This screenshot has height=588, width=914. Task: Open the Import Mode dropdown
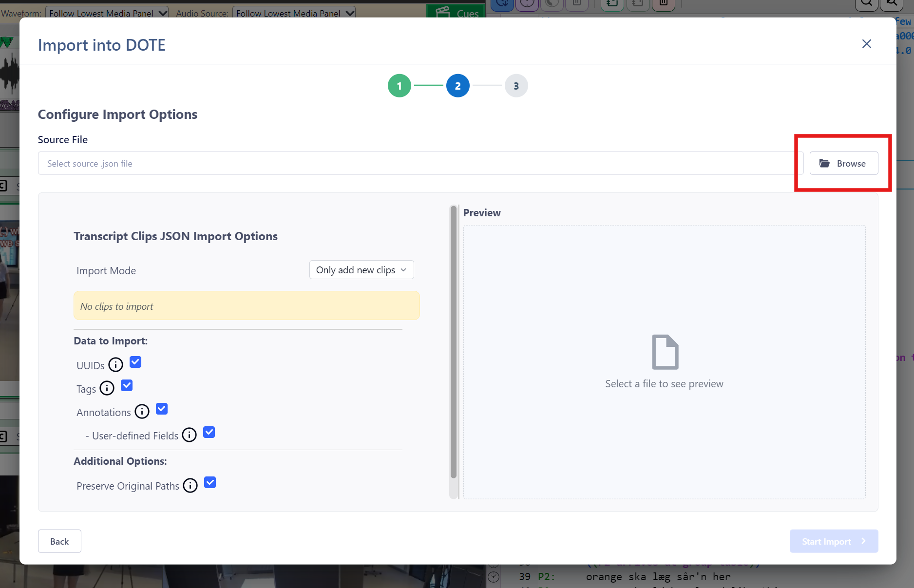point(362,270)
